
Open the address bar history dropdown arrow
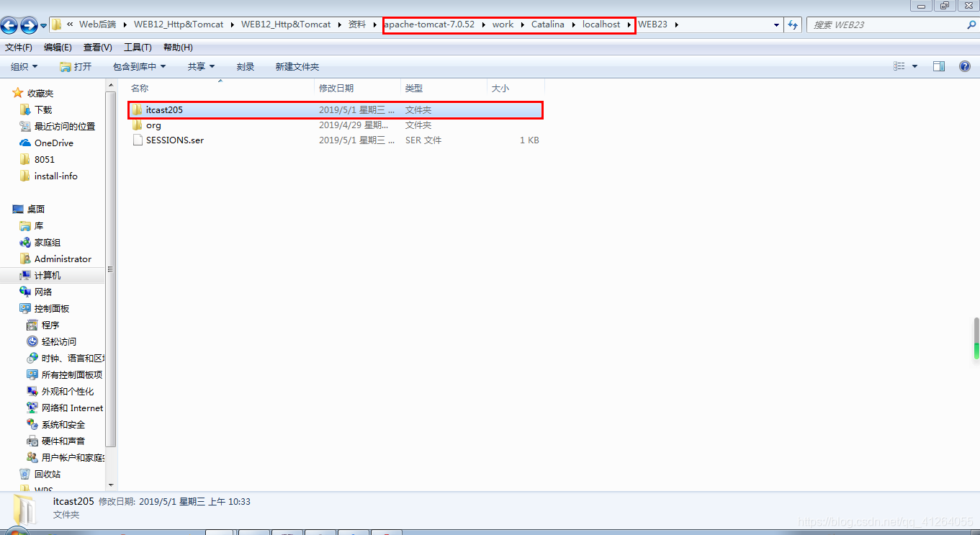point(776,24)
